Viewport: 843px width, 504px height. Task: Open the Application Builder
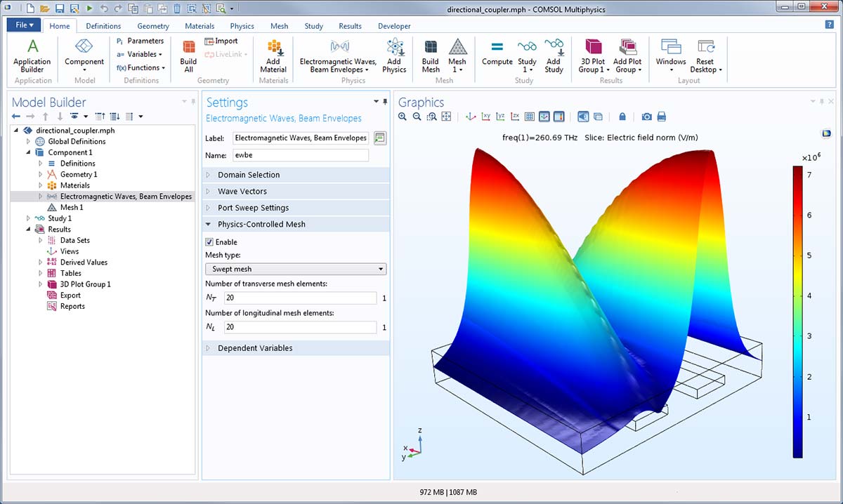[x=32, y=55]
